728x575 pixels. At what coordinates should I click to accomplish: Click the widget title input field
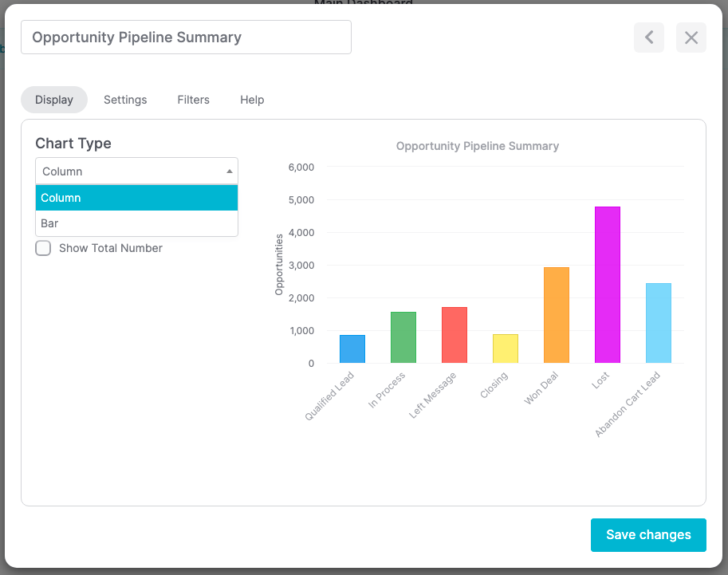(186, 37)
